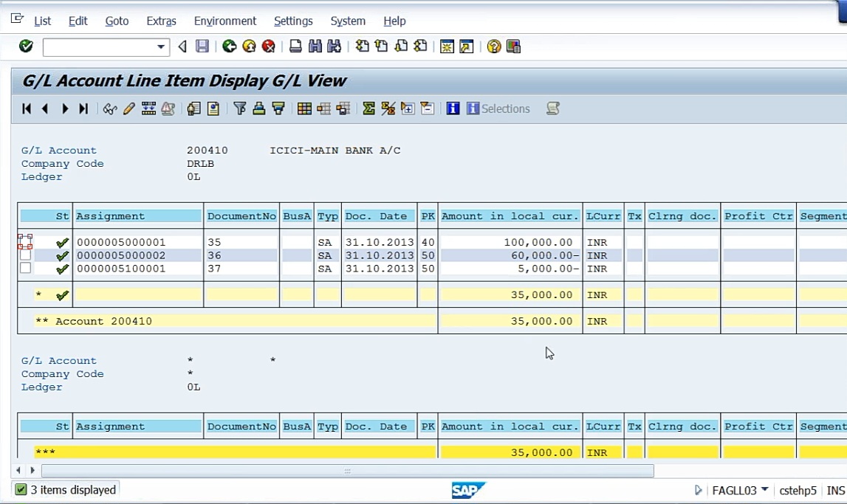Sort in ascending order icon
Screen dimensions: 847x504
(258, 108)
